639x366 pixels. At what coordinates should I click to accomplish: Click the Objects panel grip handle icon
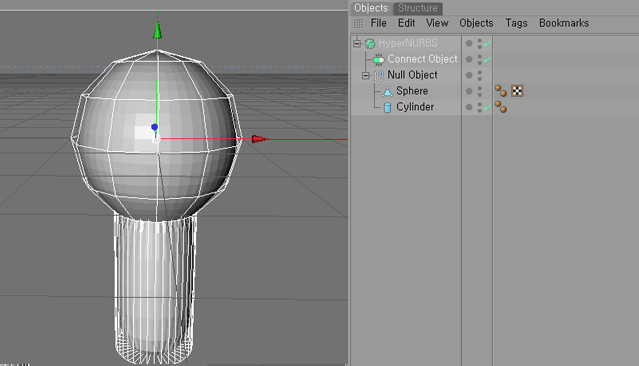coord(358,24)
